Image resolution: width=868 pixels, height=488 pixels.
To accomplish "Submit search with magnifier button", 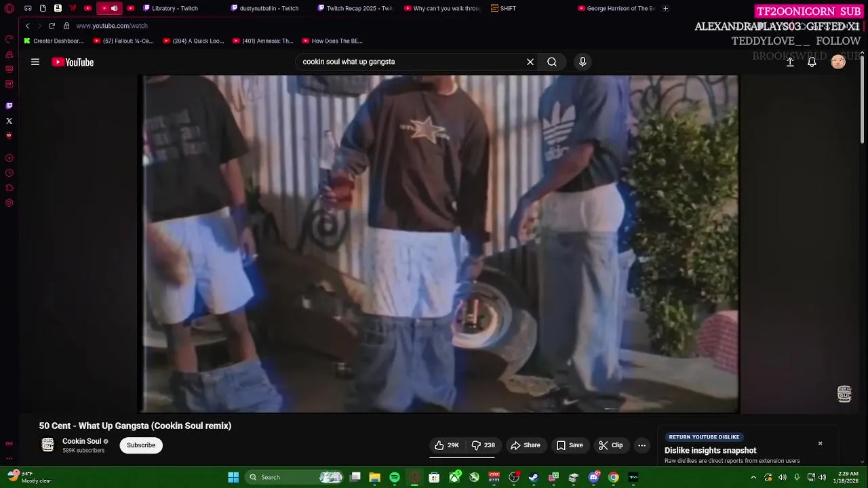I will pos(552,62).
